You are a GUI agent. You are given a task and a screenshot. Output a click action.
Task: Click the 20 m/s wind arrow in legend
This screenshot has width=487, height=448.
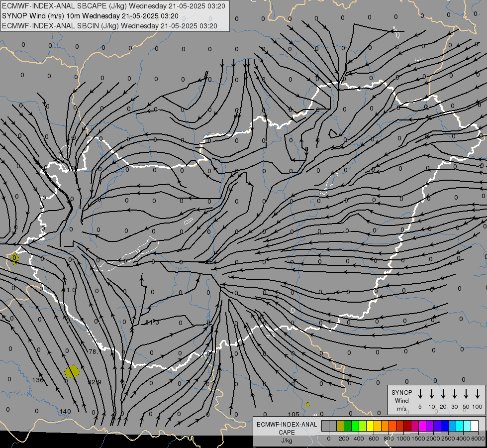(x=443, y=394)
